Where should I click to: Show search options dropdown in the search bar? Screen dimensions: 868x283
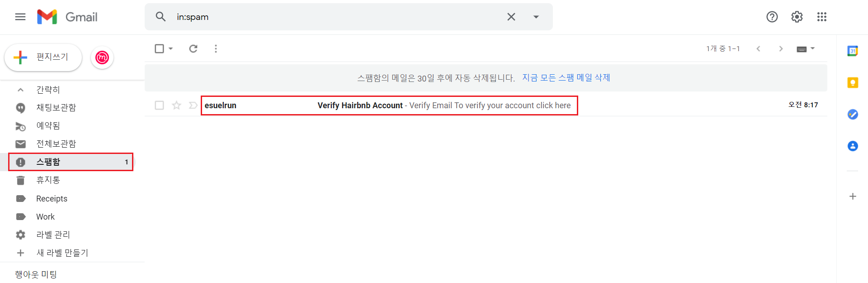pos(536,17)
